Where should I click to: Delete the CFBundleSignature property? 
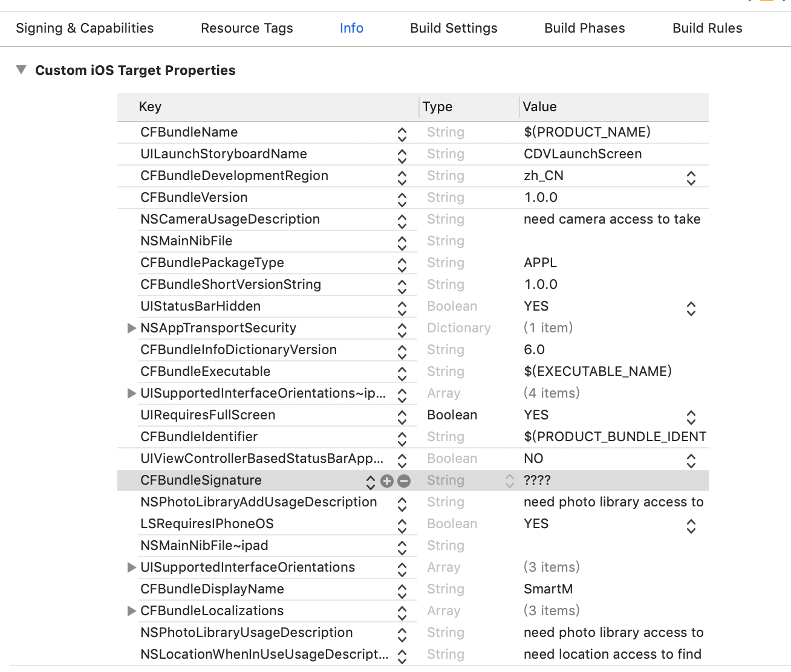(x=404, y=480)
